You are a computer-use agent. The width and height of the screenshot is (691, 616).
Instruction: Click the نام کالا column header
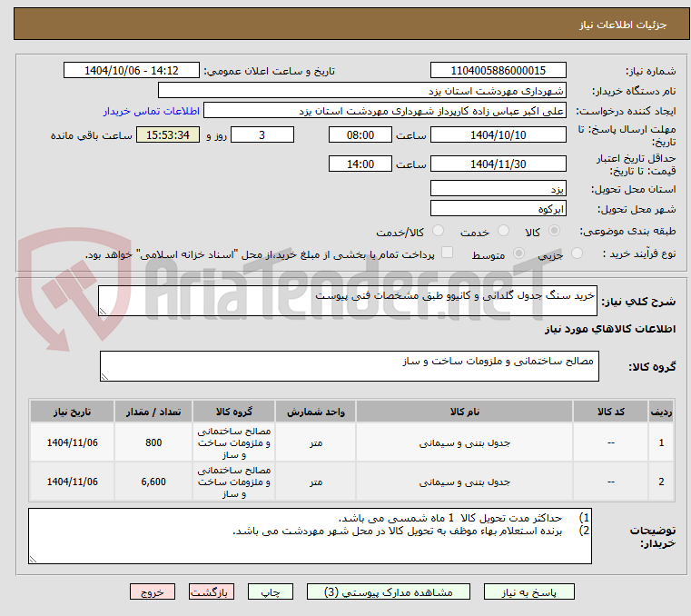465,412
